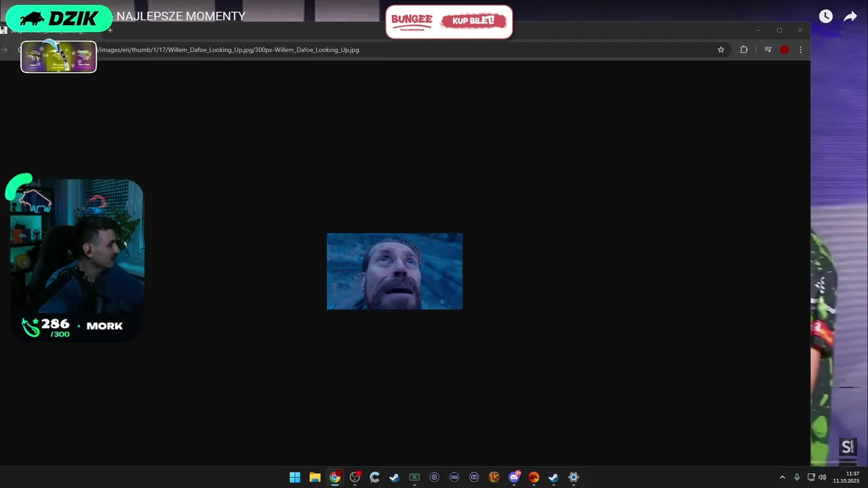Open Discord from the taskbar
Viewport: 868px width, 488px height.
(x=514, y=477)
